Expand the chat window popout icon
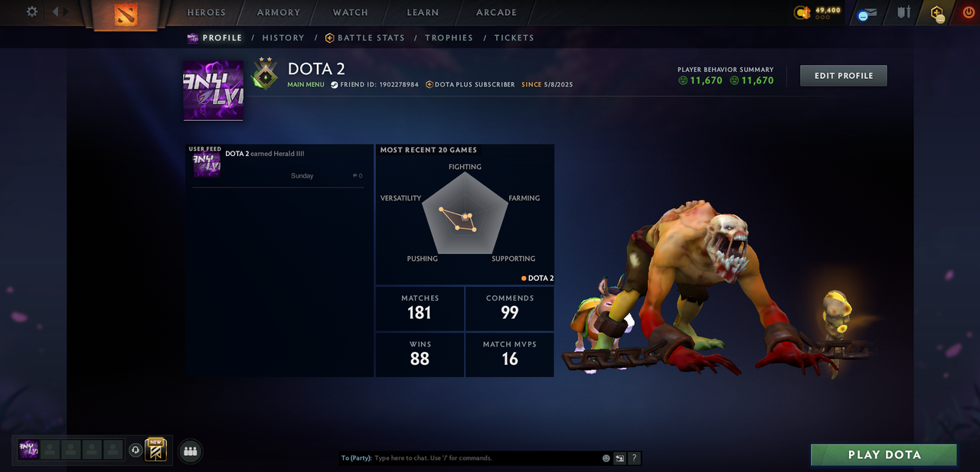Viewport: 980px width, 472px height. click(x=620, y=458)
